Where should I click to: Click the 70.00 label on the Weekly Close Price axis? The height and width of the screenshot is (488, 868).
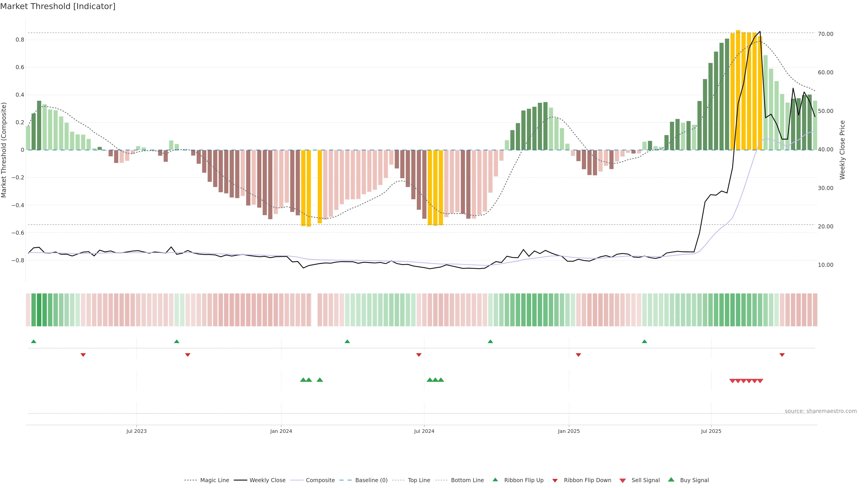[826, 34]
